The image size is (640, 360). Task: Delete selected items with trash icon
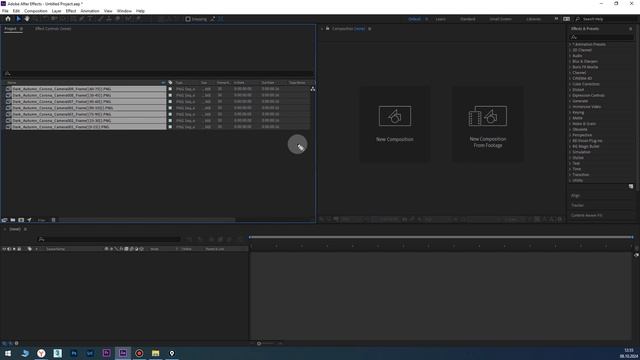tap(53, 220)
